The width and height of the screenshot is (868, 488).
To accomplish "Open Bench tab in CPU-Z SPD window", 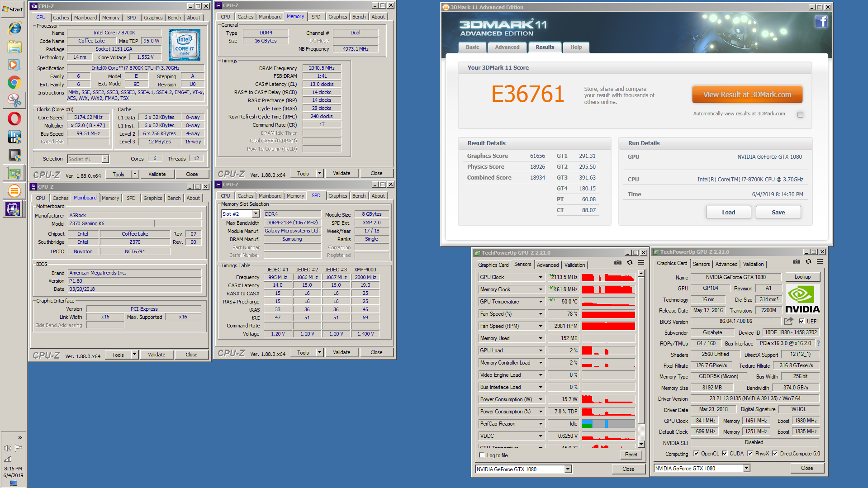I will [359, 196].
